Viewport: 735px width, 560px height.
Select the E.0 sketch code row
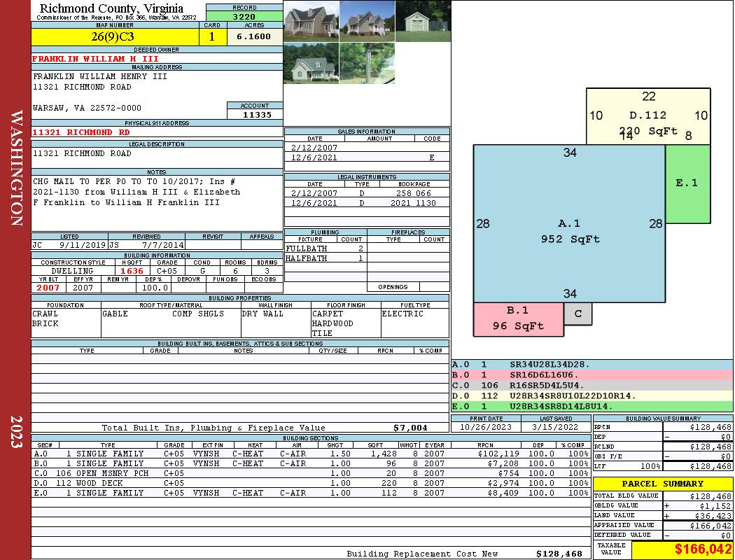[591, 406]
